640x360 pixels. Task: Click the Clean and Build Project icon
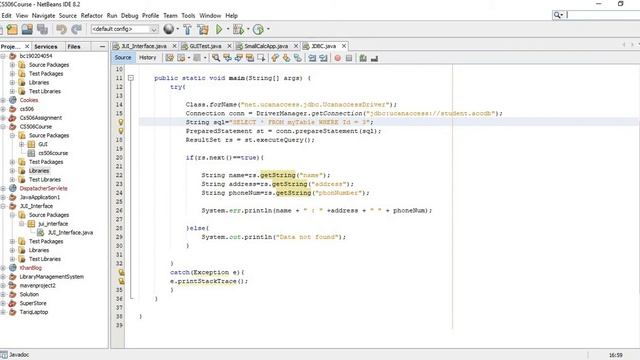203,29
